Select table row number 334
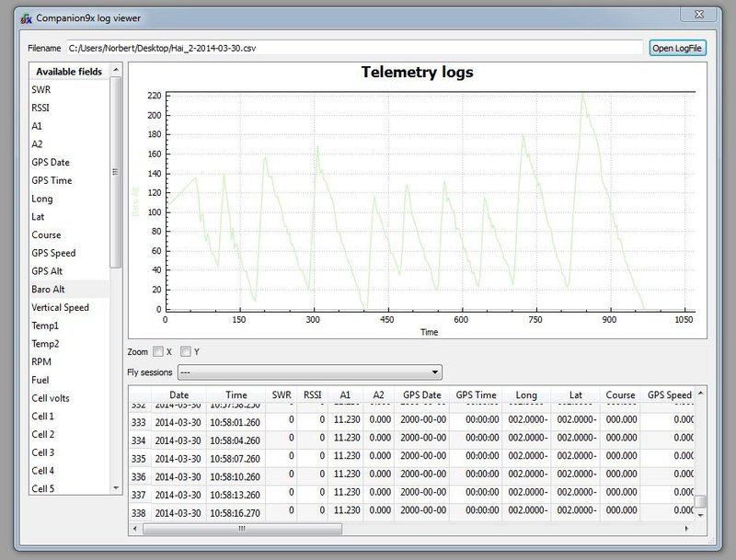The width and height of the screenshot is (736, 560). coord(139,440)
